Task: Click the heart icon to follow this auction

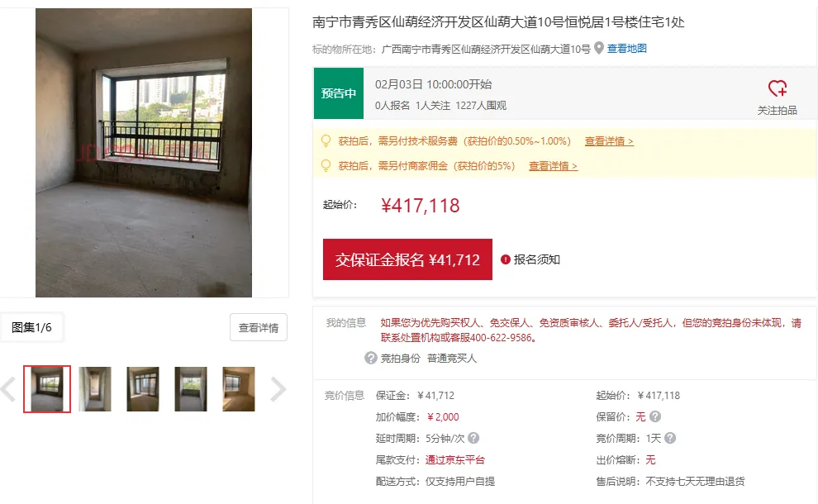Action: (x=777, y=88)
